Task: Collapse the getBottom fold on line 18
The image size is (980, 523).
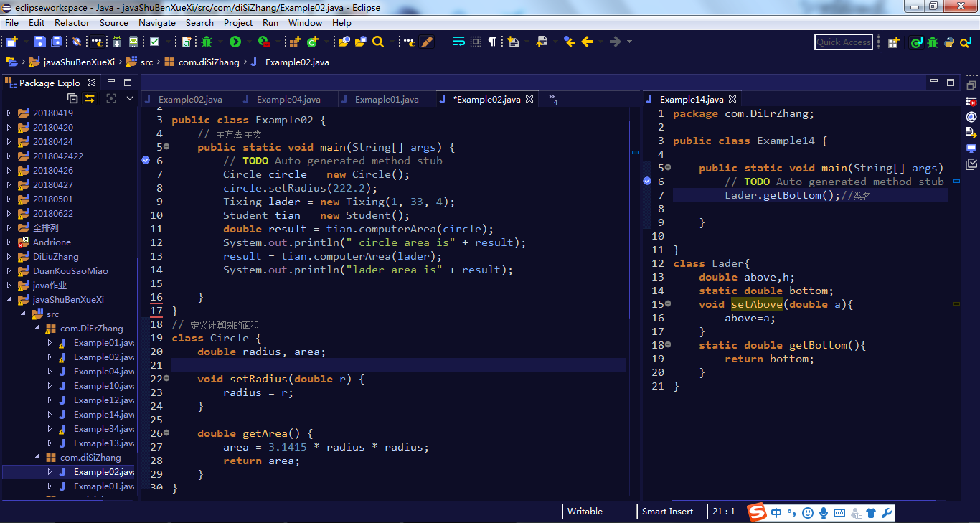Action: (668, 345)
